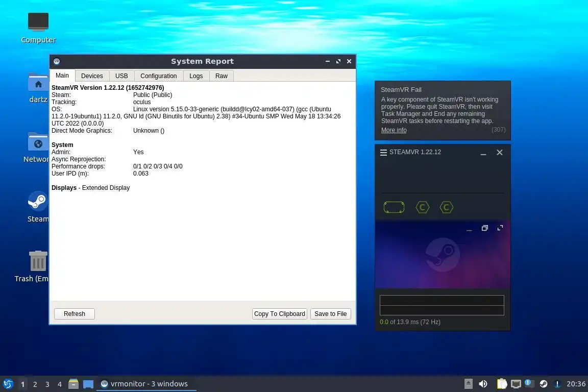Screen dimensions: 588x392
Task: Open the Network desktop icon
Action: pos(37,148)
